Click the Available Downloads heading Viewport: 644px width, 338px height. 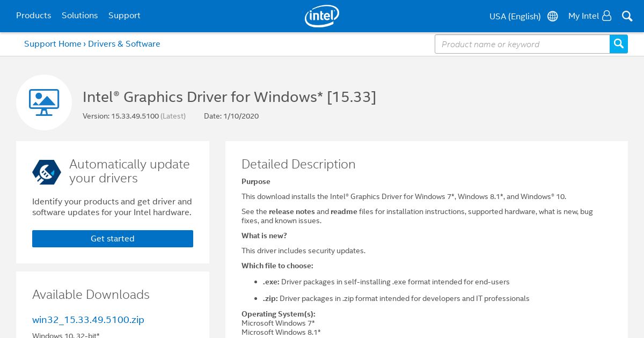(91, 295)
